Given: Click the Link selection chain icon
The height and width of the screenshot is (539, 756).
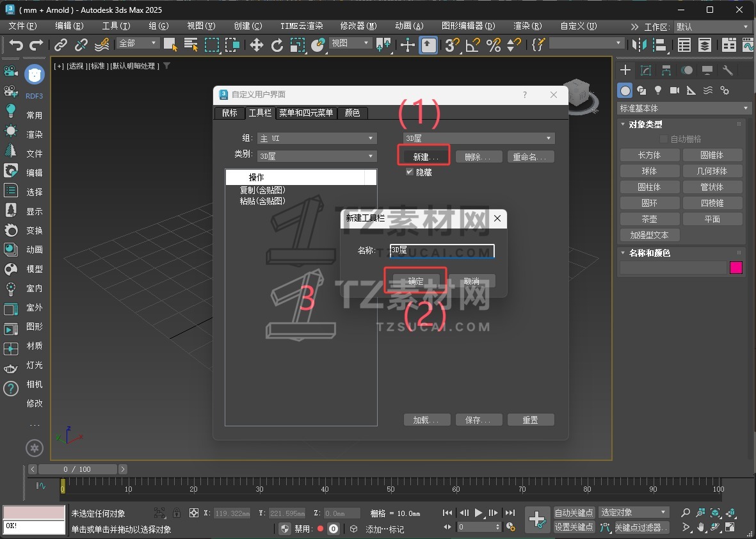Looking at the screenshot, I should pos(60,44).
